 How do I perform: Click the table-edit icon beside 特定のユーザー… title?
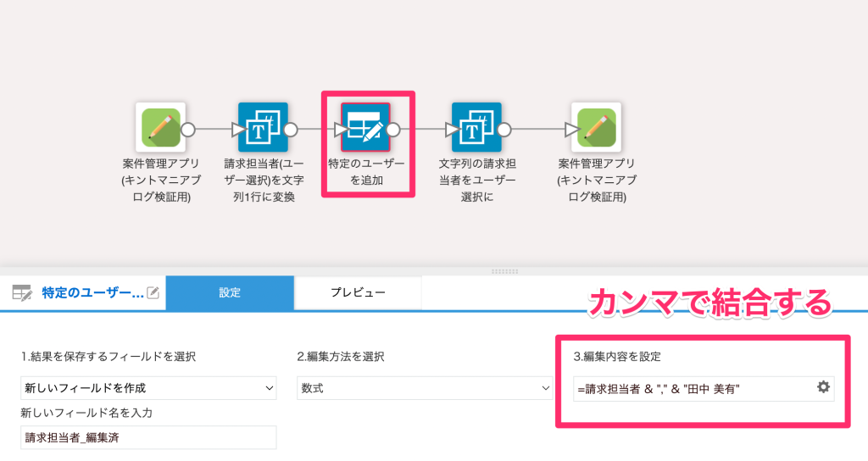(22, 292)
